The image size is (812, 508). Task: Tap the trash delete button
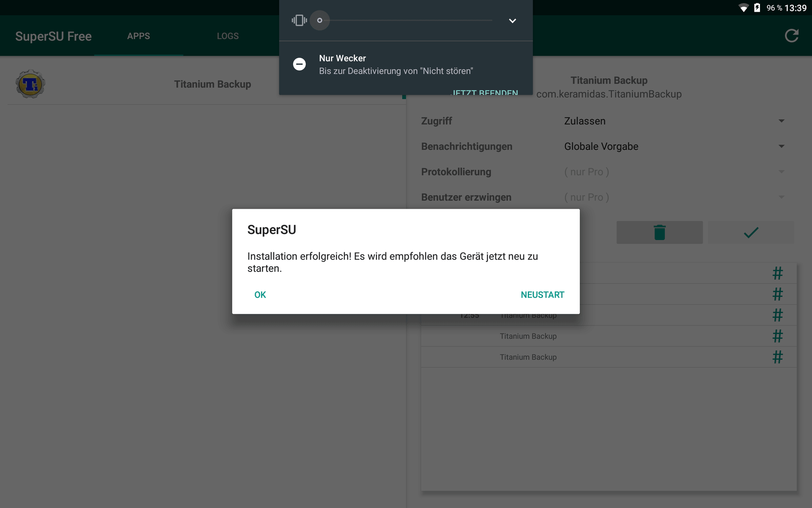coord(659,232)
